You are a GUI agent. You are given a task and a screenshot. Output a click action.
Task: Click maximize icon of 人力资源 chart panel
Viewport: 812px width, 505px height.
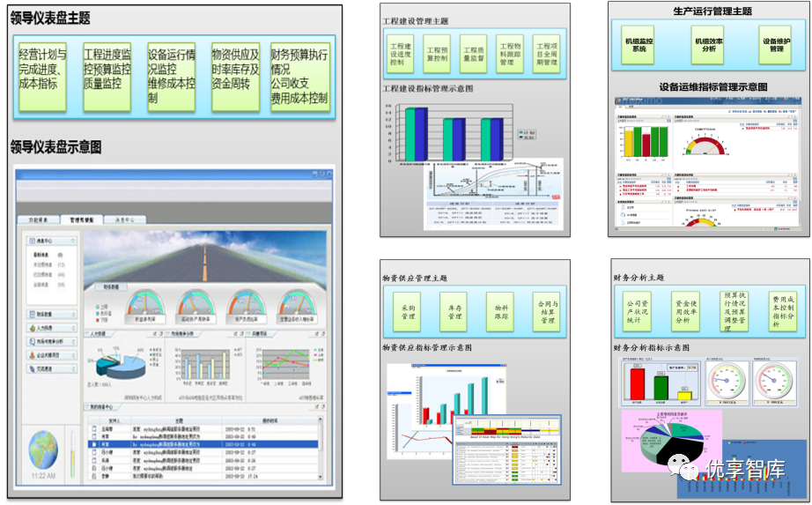161,334
